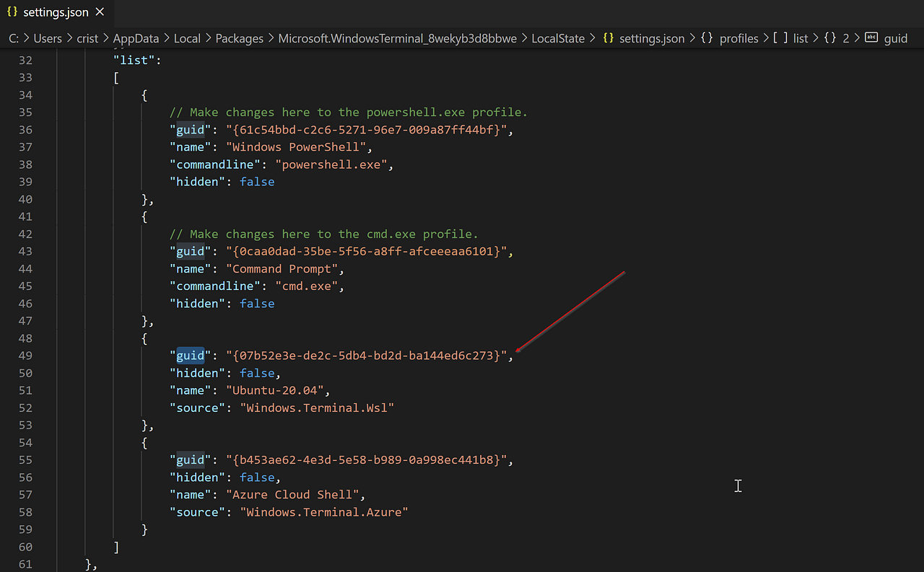Click the Users breadcrumb
The width and height of the screenshot is (924, 572).
(x=48, y=38)
